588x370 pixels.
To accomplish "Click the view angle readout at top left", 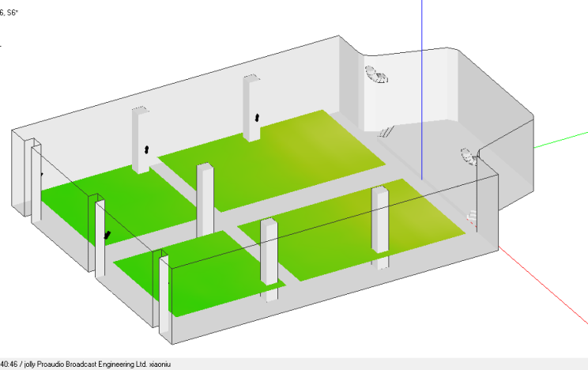I will [9, 12].
